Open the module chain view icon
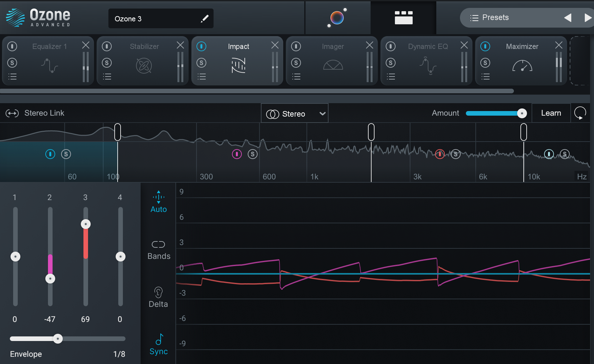 (403, 18)
